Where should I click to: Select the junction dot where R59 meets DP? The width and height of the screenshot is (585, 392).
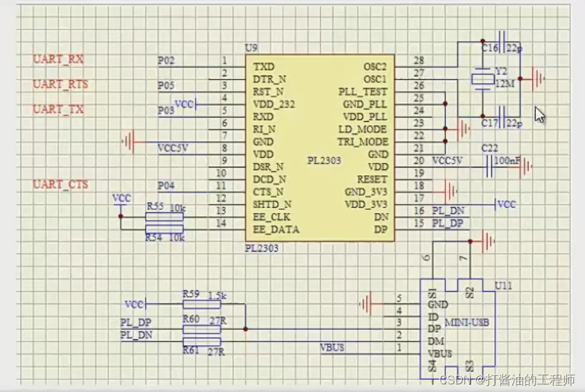pyautogui.click(x=246, y=329)
